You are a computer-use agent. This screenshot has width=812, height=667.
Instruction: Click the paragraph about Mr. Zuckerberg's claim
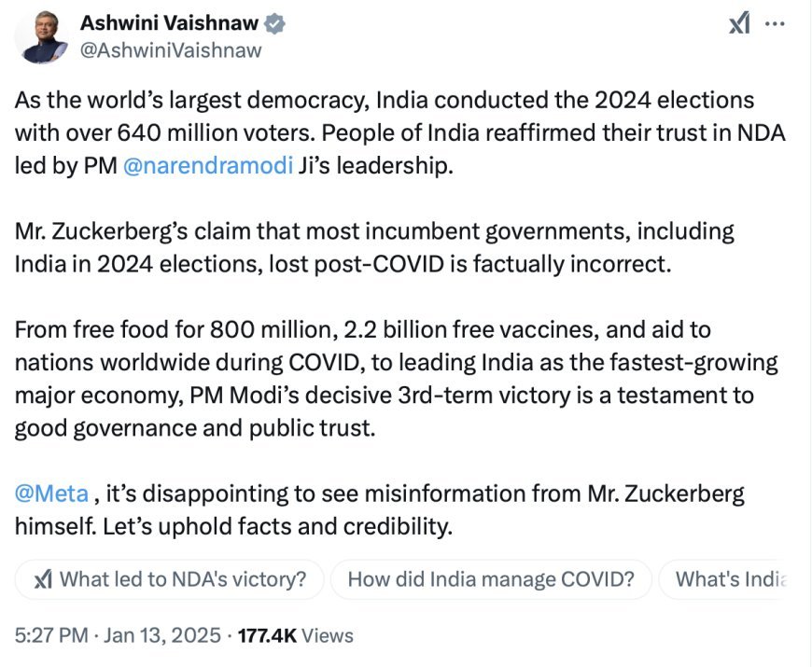click(x=374, y=247)
